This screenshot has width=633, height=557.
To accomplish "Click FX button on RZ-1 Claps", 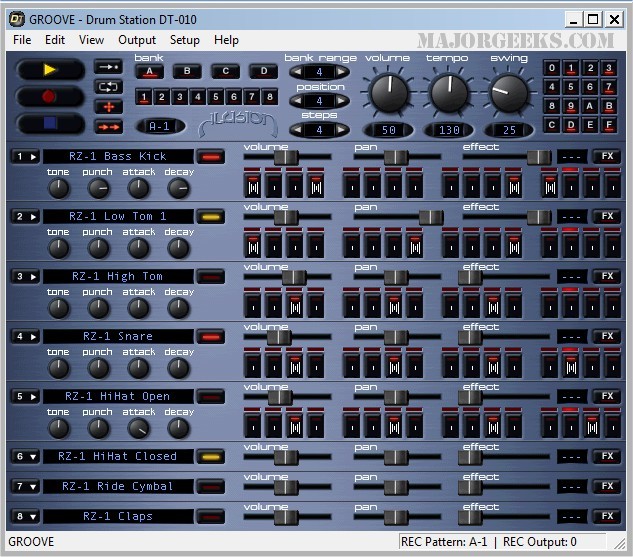I will click(605, 517).
